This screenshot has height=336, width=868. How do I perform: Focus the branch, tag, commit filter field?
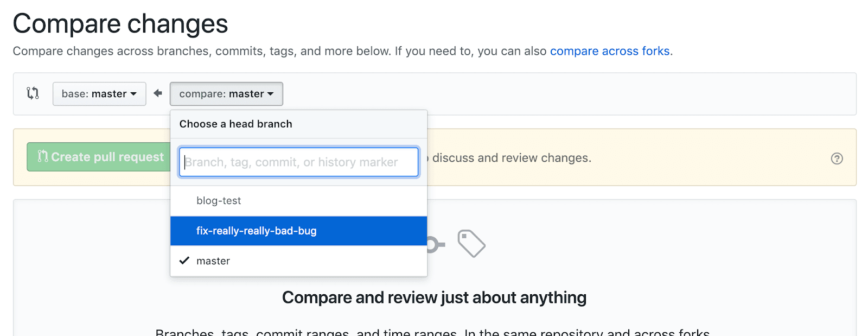(x=298, y=162)
